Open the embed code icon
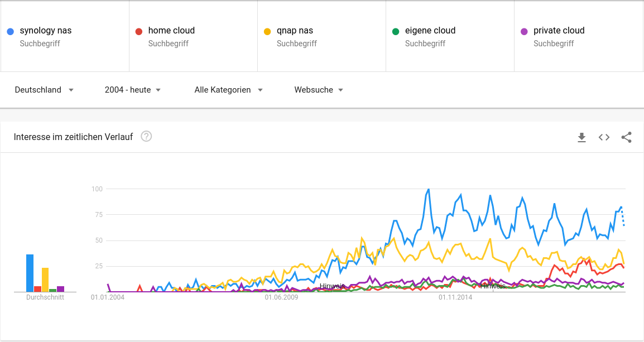644x342 pixels. click(x=604, y=137)
